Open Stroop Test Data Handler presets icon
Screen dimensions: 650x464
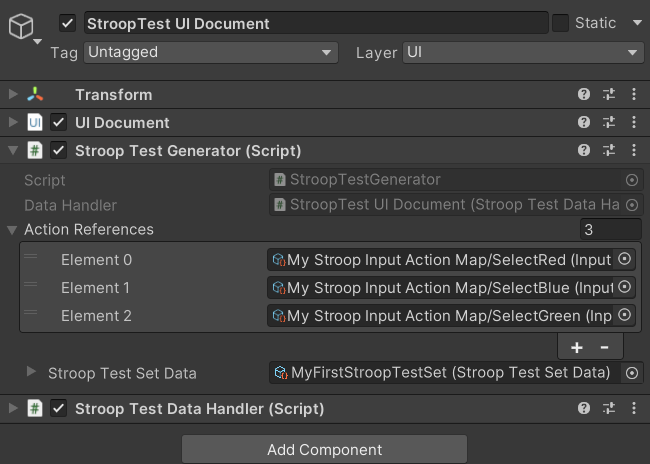point(609,408)
